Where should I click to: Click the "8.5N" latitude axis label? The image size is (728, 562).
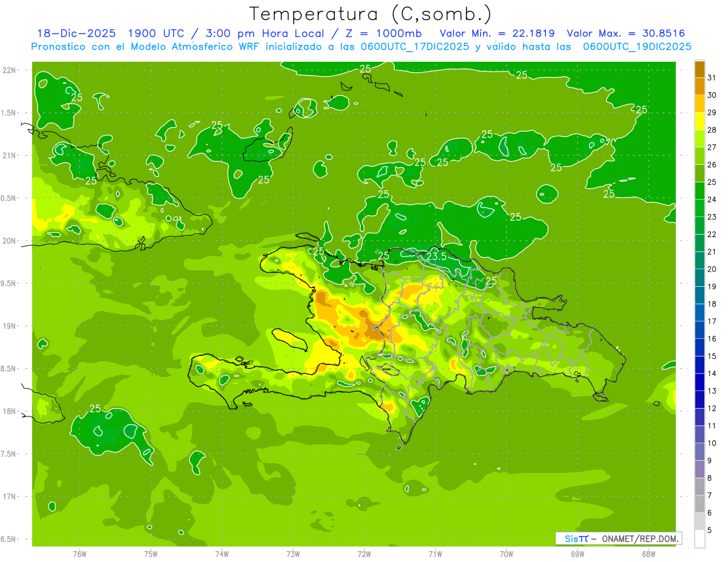click(9, 369)
